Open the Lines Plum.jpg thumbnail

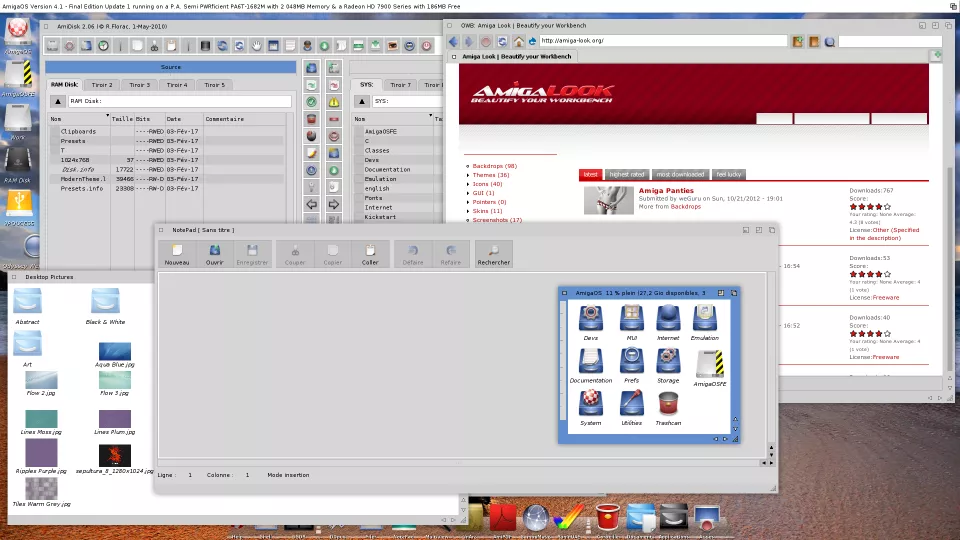(x=115, y=420)
